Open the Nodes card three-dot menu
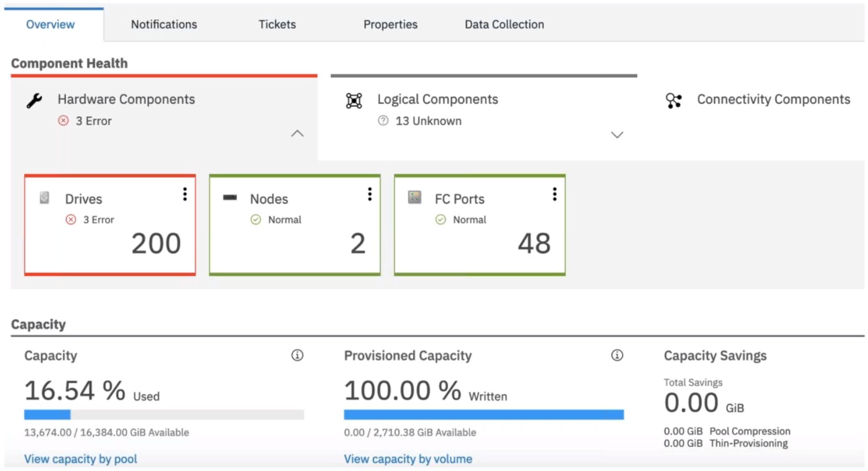This screenshot has height=471, width=868. [x=370, y=194]
